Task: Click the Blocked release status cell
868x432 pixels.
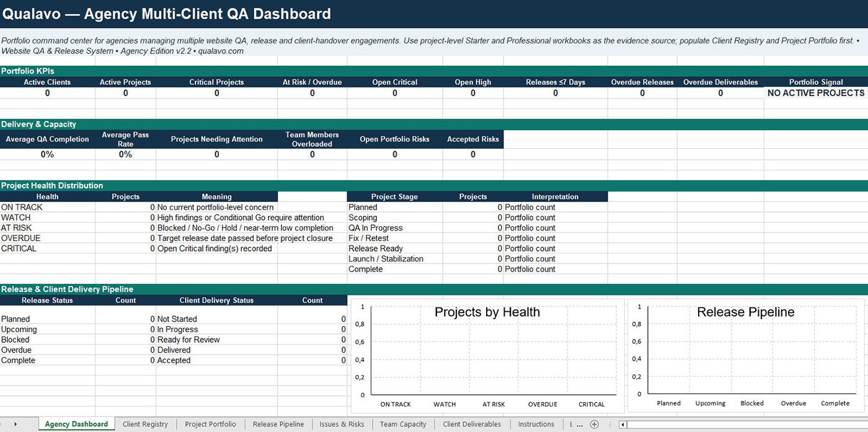Action: coord(47,340)
